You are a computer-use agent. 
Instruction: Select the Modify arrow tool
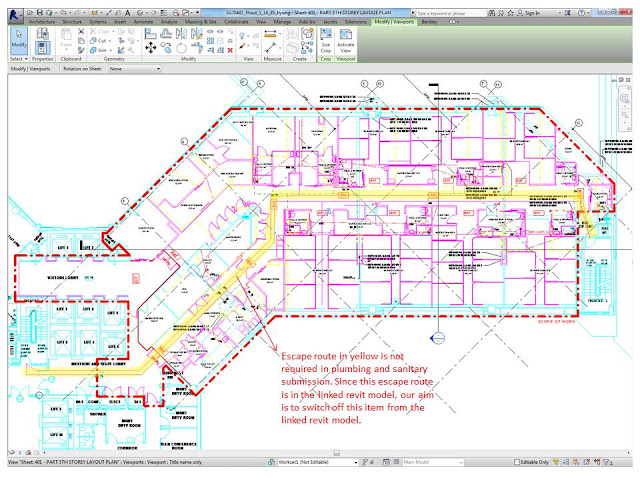click(18, 40)
